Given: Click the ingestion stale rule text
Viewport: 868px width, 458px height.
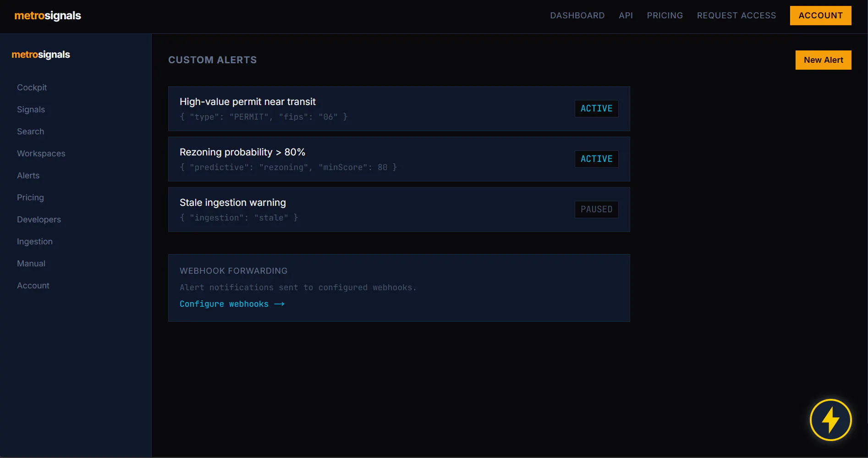Looking at the screenshot, I should pyautogui.click(x=239, y=218).
